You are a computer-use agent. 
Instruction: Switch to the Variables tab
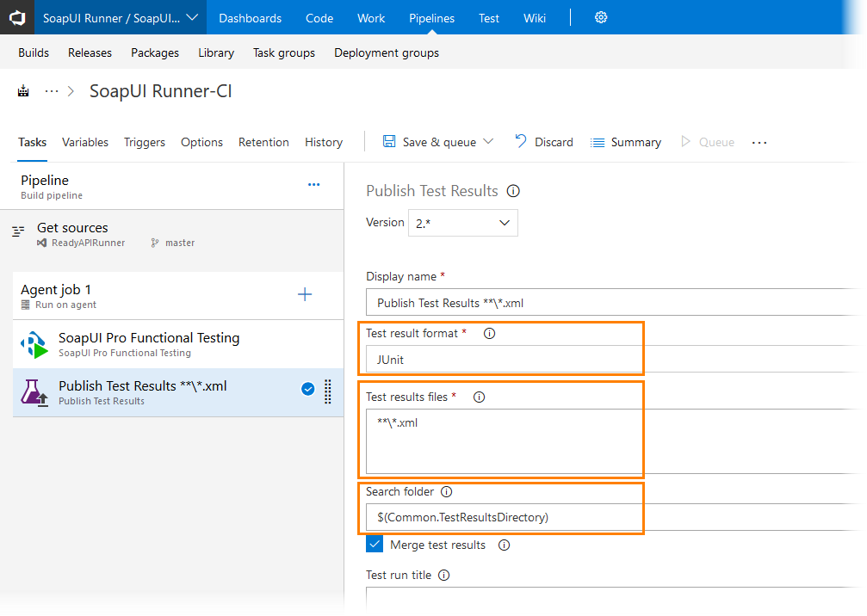85,142
